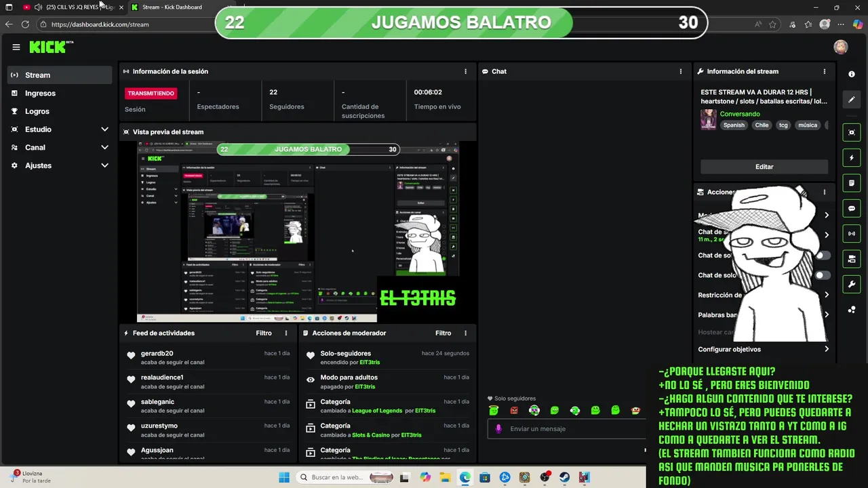Click the TRANSMITIENDO status badge
The height and width of the screenshot is (488, 868).
[151, 94]
